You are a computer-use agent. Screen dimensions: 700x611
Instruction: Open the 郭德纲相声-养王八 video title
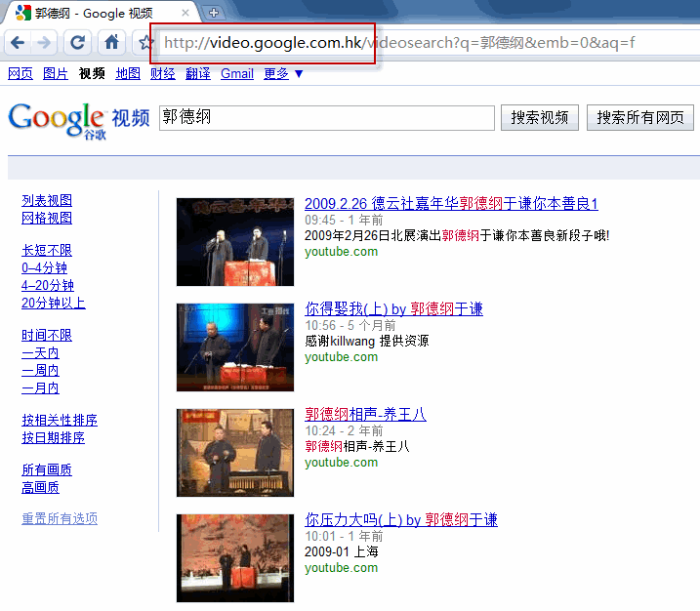point(365,414)
